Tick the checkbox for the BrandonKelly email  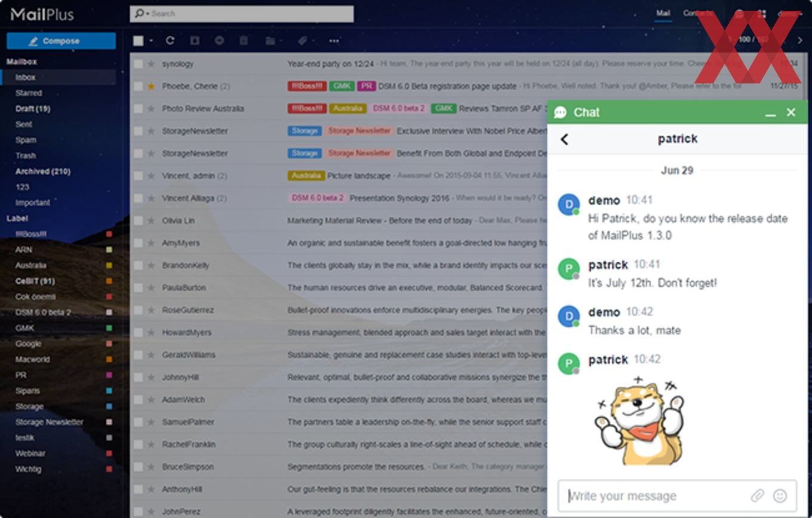click(x=138, y=265)
